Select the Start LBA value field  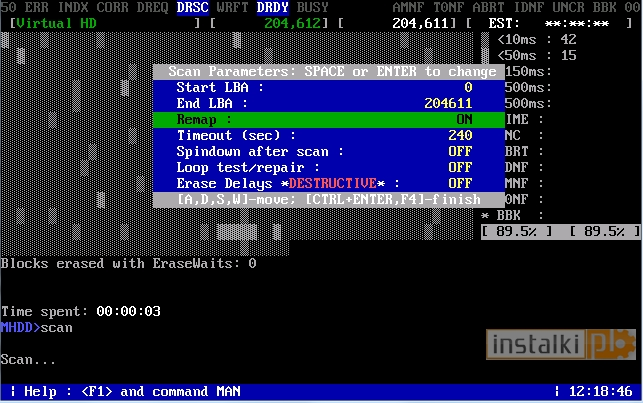467,87
